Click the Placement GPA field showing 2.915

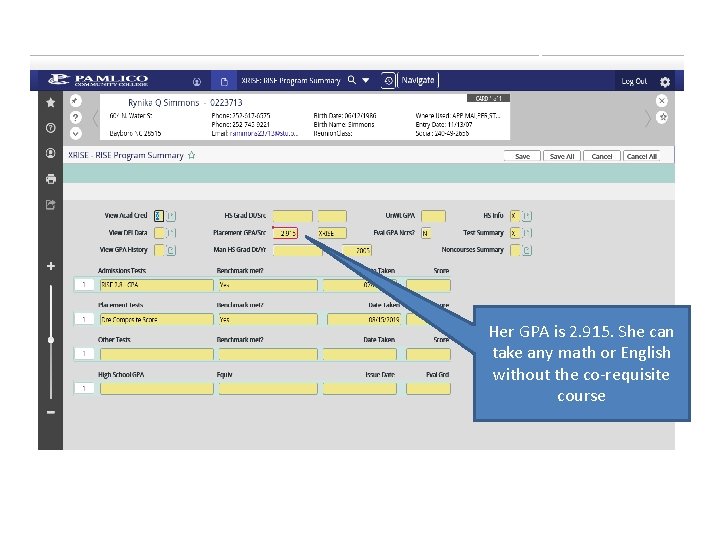(285, 233)
